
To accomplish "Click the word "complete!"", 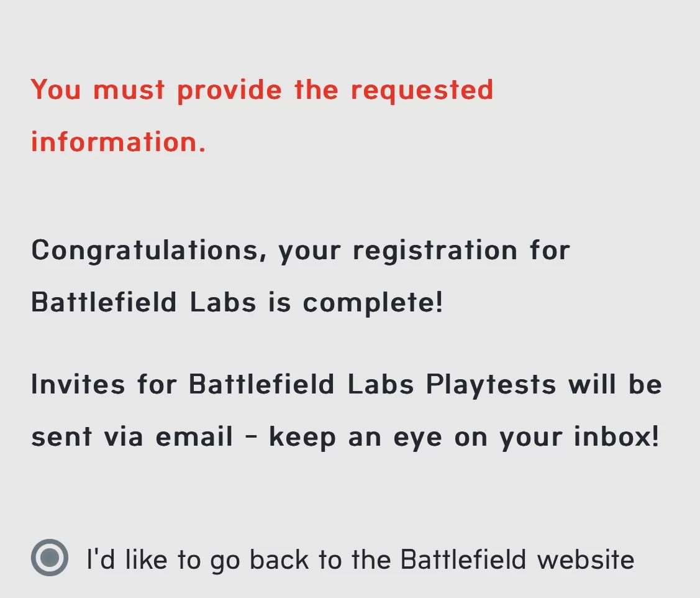I will 373,304.
